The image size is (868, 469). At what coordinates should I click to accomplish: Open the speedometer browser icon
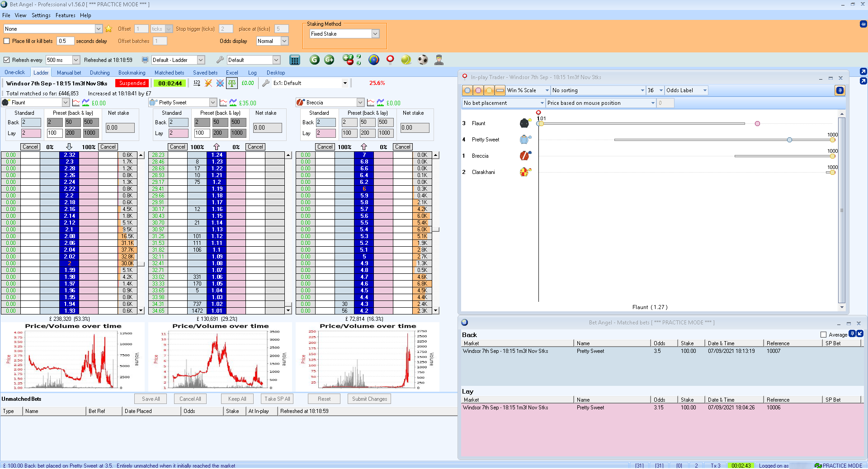coord(374,60)
